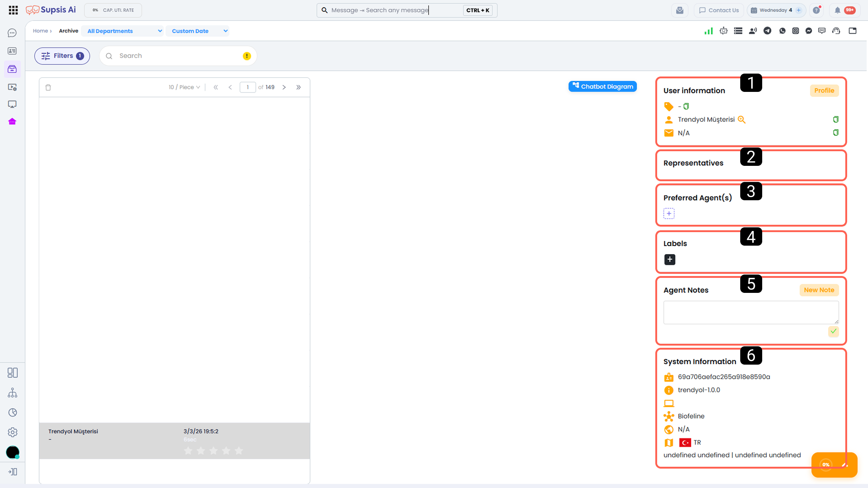Expand the sidebar with the arrow icon

[x=12, y=472]
